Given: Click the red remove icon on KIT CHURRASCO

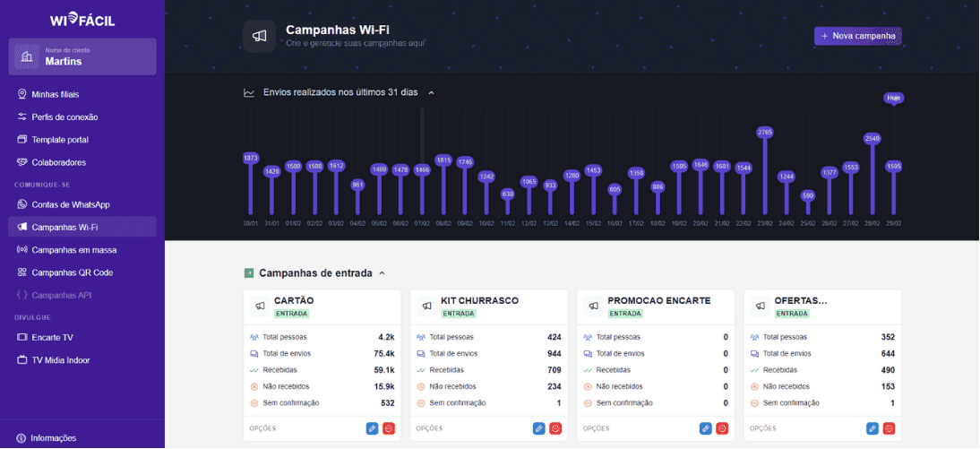Looking at the screenshot, I should pyautogui.click(x=555, y=429).
